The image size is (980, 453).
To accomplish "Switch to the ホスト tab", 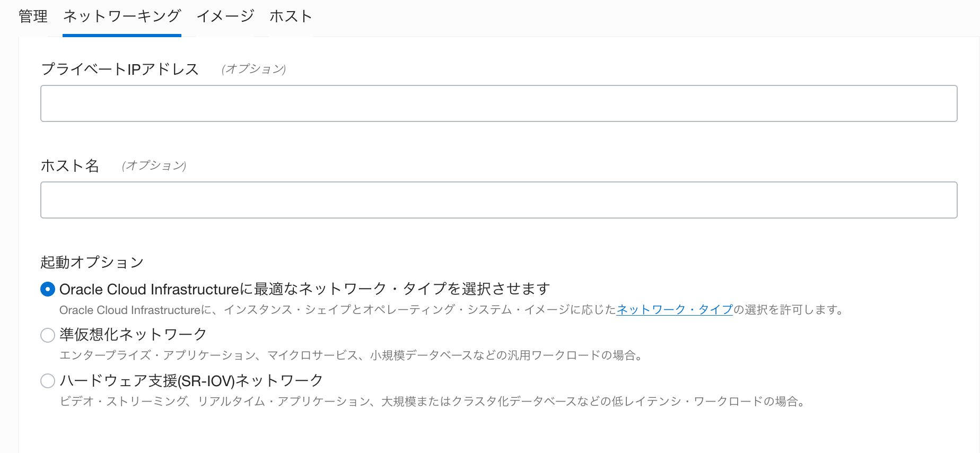I will [291, 16].
